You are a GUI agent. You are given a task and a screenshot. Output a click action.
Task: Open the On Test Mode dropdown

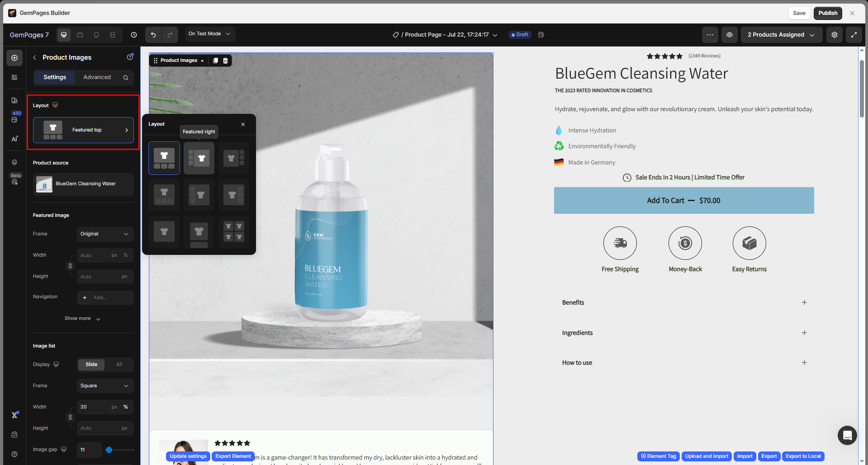[210, 34]
